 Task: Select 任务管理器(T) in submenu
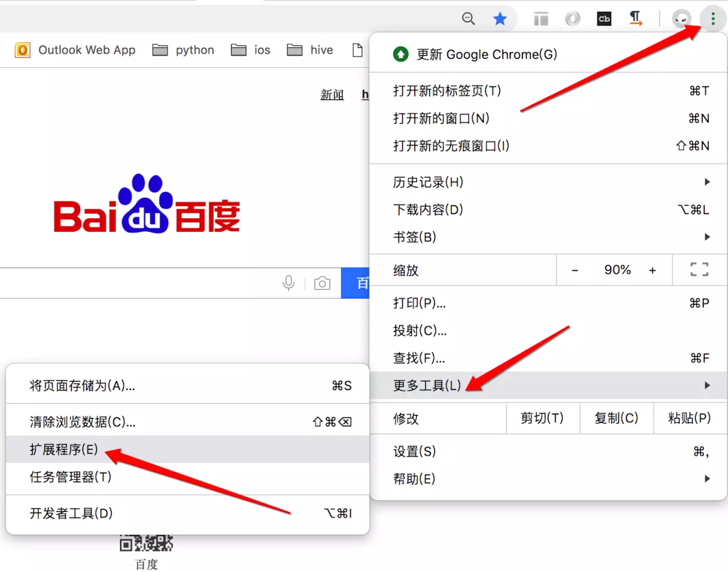(x=187, y=477)
